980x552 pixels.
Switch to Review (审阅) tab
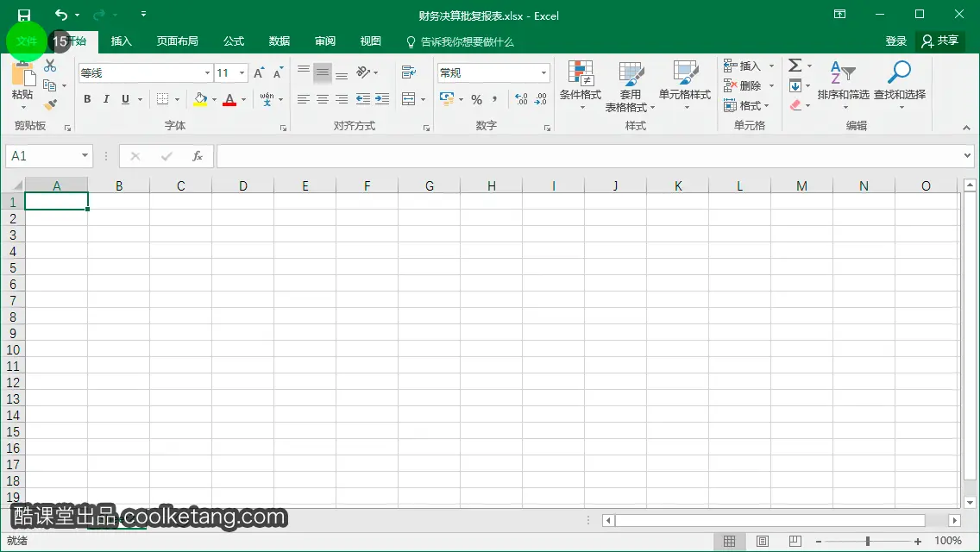(x=325, y=41)
